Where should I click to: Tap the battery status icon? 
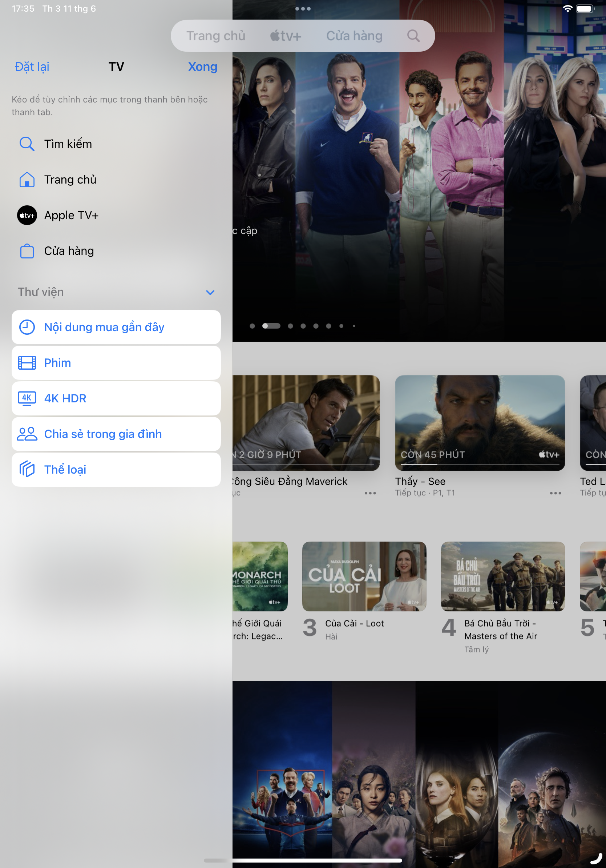585,8
